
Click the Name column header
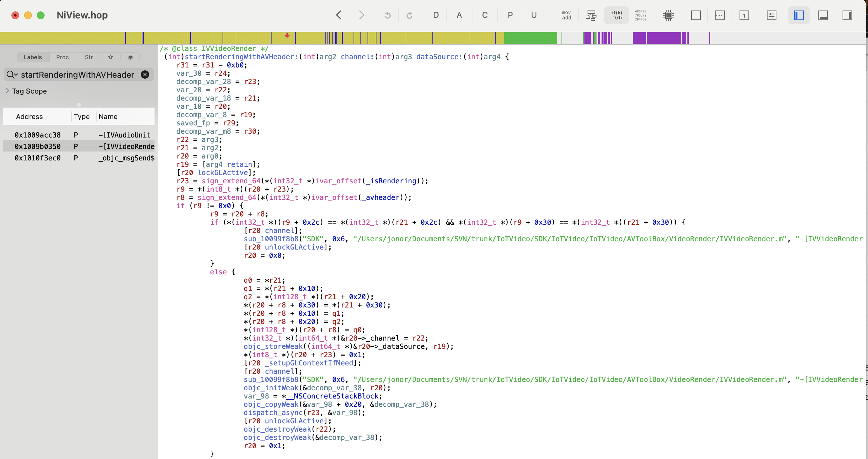point(108,117)
